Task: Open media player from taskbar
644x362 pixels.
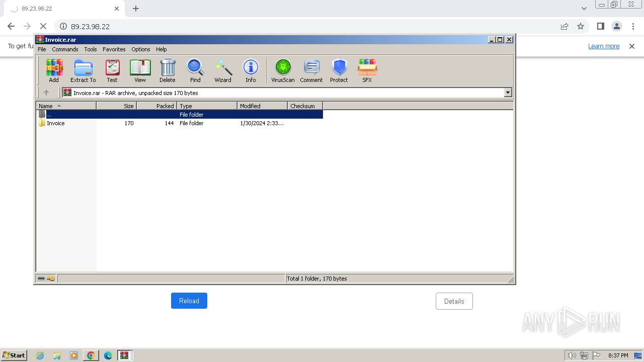Action: (74, 355)
